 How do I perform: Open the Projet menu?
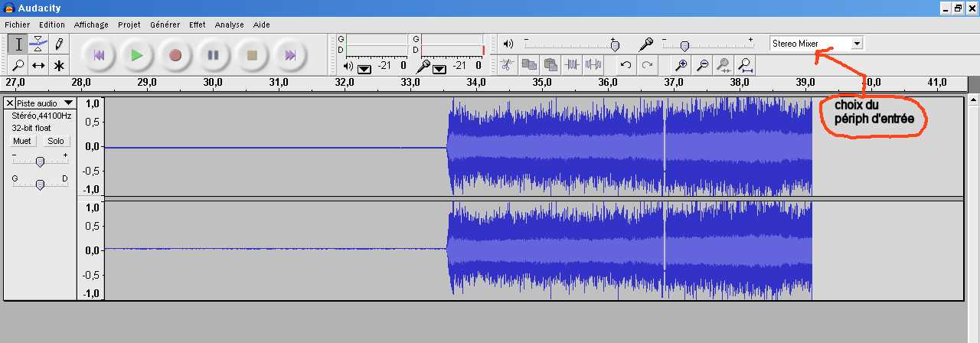pyautogui.click(x=129, y=24)
